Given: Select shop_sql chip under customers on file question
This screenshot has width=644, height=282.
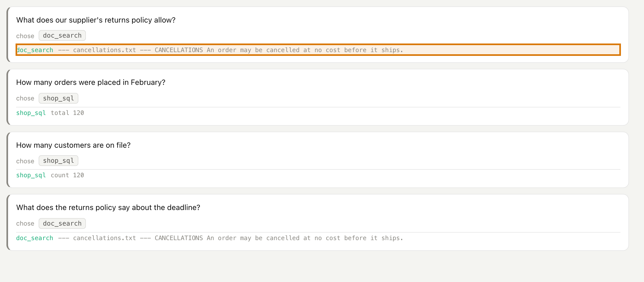Looking at the screenshot, I should 58,161.
